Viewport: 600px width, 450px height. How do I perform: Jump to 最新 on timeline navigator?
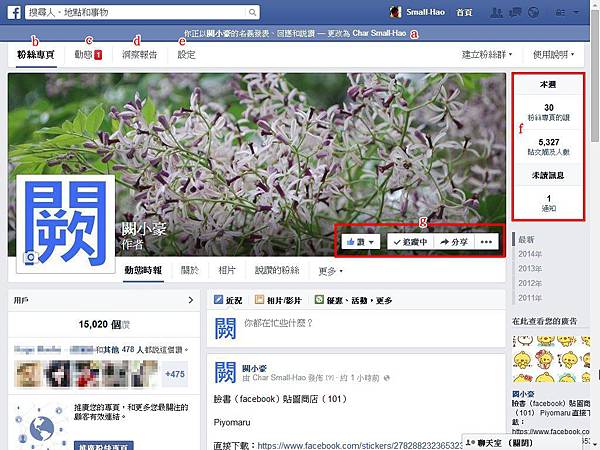coord(526,240)
